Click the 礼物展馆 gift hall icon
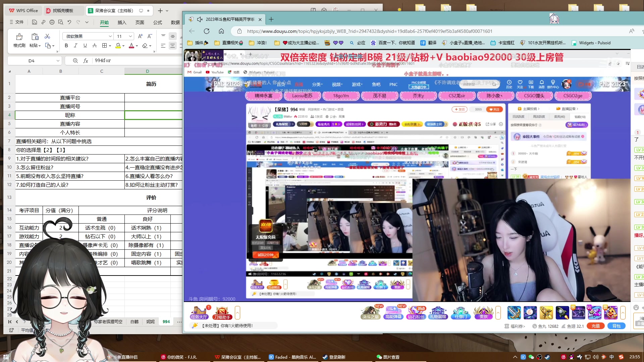The width and height of the screenshot is (644, 362). click(438, 312)
